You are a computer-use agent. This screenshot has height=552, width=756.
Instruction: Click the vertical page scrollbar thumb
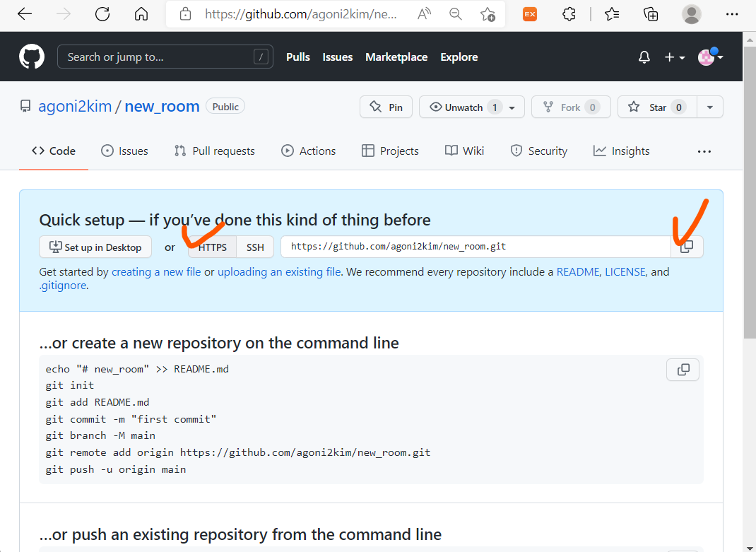click(x=749, y=193)
